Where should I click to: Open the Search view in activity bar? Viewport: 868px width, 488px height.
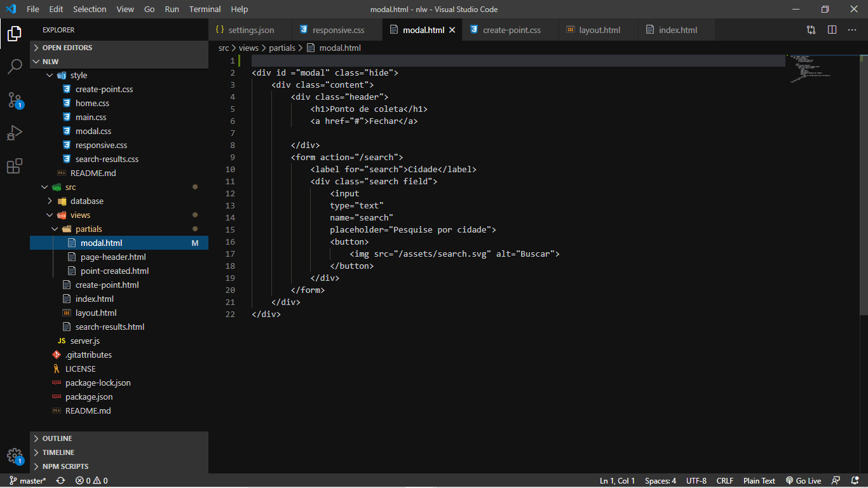pyautogui.click(x=15, y=66)
